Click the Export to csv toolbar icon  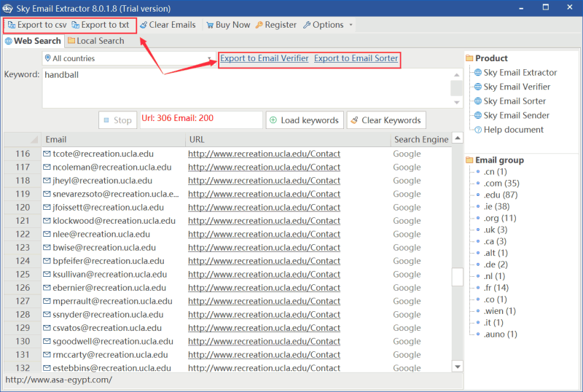point(12,25)
